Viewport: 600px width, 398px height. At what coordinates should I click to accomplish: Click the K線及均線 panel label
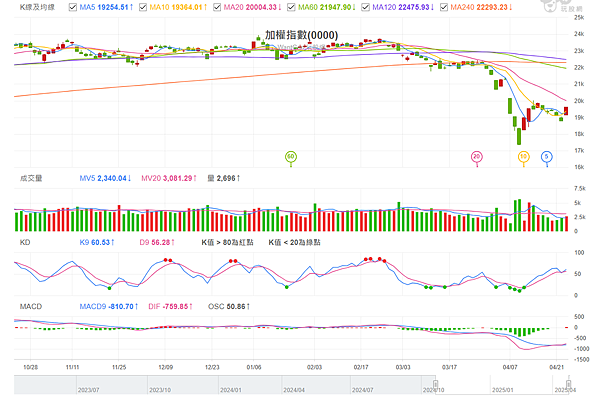click(x=37, y=7)
